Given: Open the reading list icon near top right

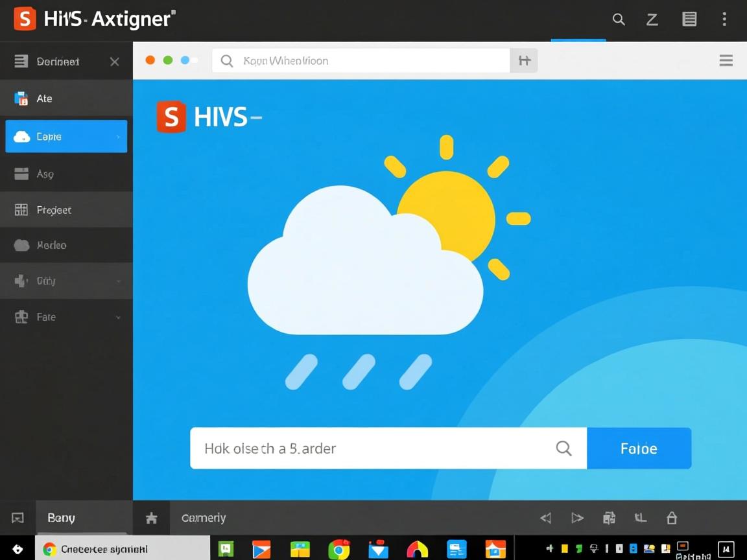Looking at the screenshot, I should (689, 19).
